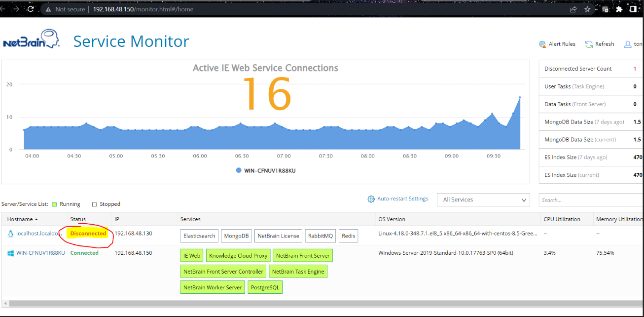Click ES Index Size (current) row
644x317 pixels.
point(591,175)
